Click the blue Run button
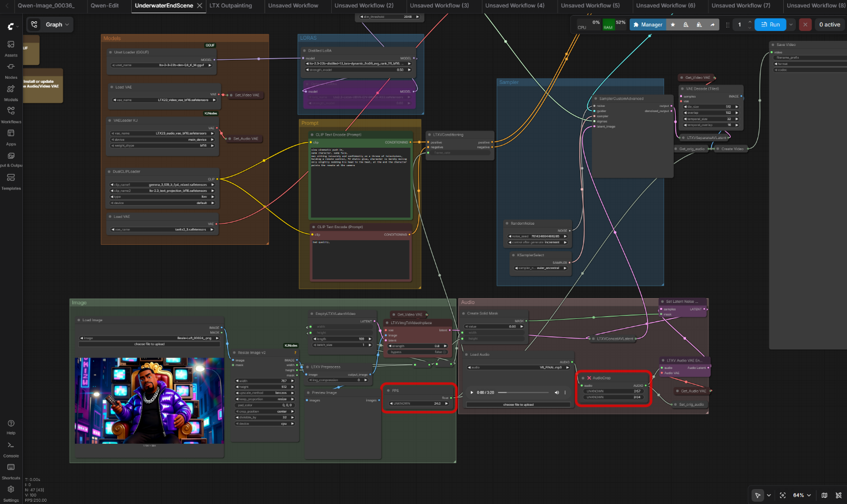 (771, 25)
